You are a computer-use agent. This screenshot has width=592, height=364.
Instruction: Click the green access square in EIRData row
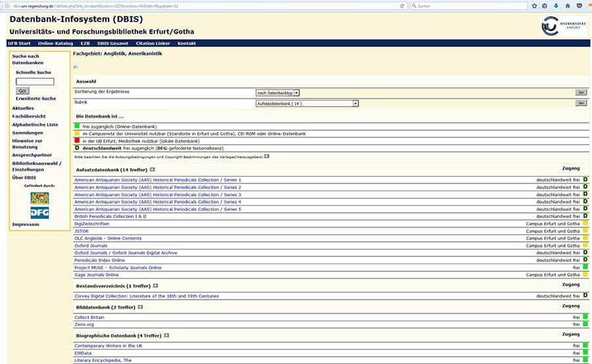click(x=585, y=353)
